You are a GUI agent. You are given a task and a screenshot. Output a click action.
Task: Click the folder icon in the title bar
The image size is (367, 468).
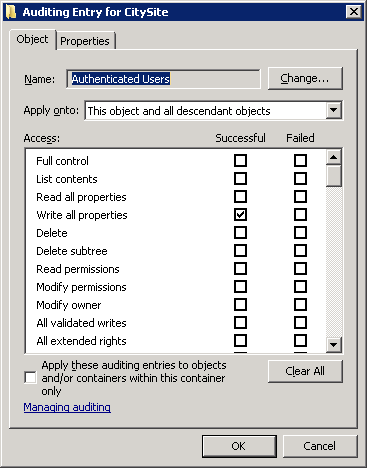click(11, 12)
